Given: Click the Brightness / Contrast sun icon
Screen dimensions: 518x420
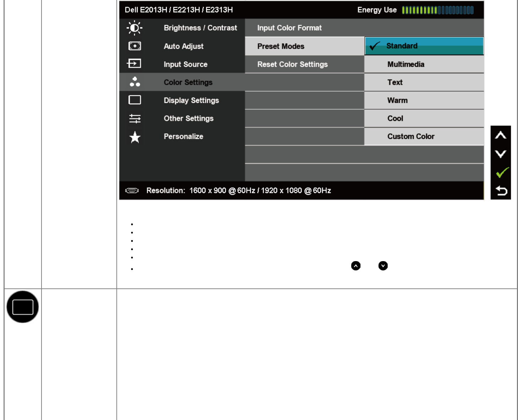Looking at the screenshot, I should pyautogui.click(x=134, y=28).
